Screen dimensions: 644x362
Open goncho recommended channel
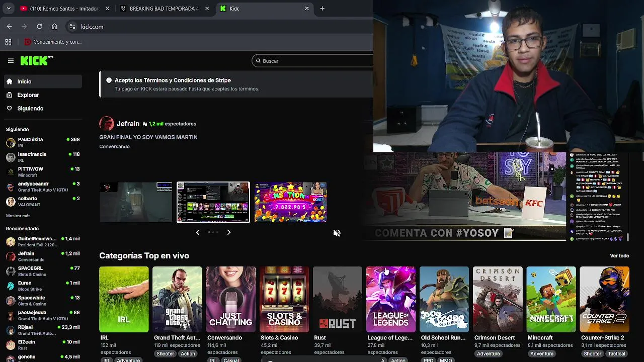pyautogui.click(x=43, y=357)
